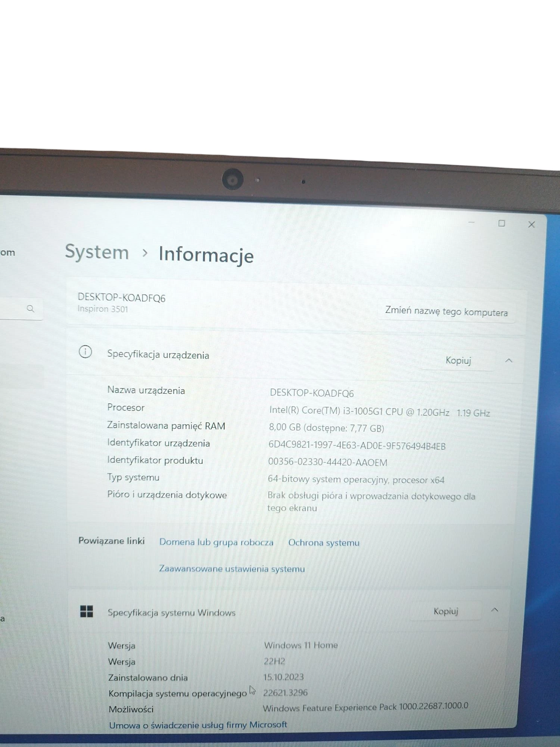Click the info icon beside Specyfikacja urządzenia
560x747 pixels.
(x=85, y=352)
